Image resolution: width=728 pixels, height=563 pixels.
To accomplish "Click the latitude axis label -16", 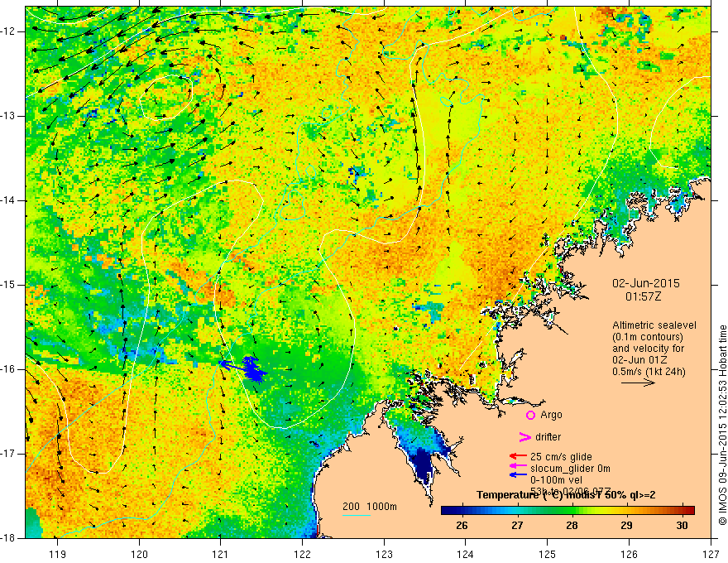I will 8,369.
